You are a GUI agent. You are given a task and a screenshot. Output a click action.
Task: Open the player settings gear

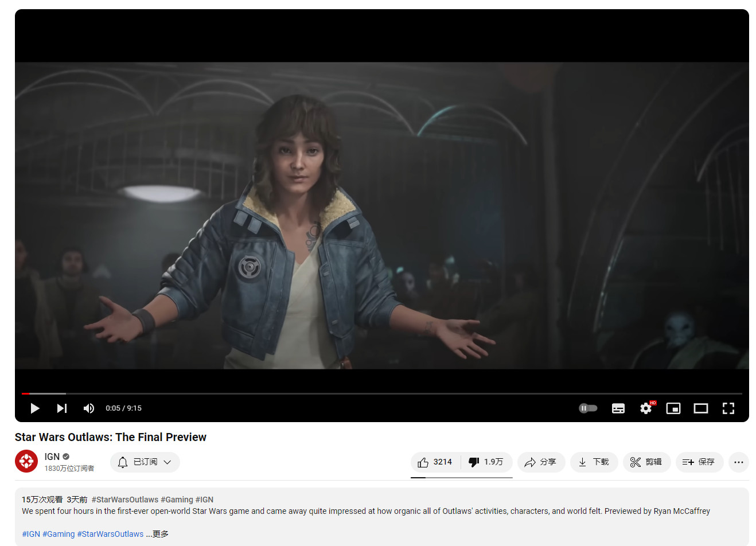tap(646, 408)
